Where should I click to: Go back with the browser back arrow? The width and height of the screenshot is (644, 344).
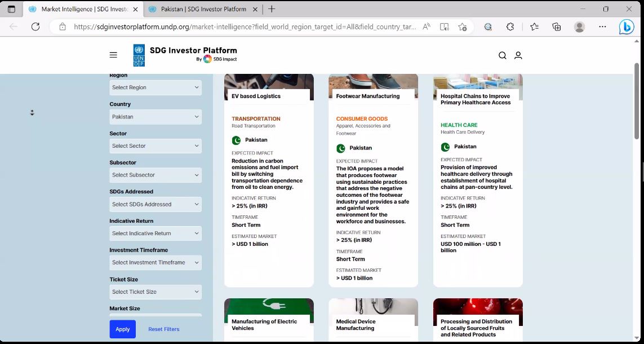(13, 27)
